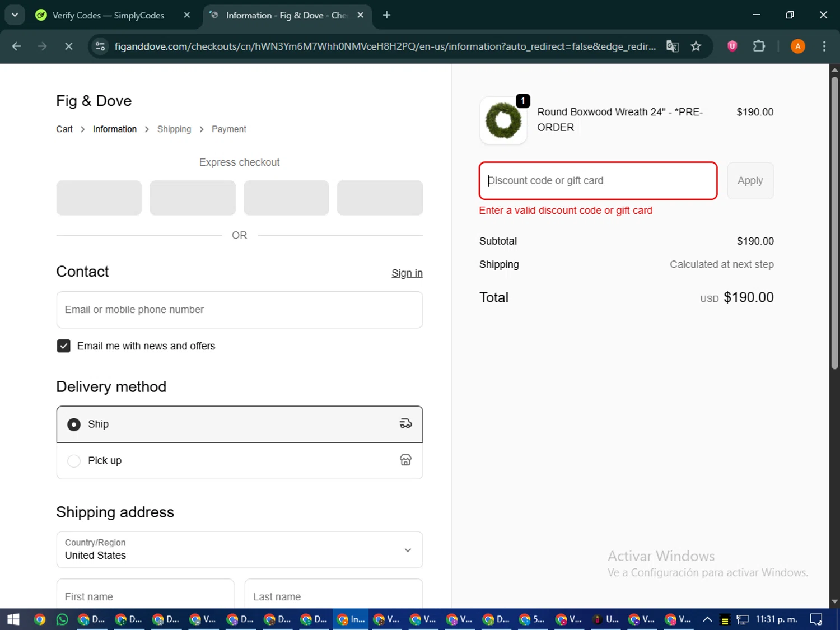This screenshot has height=630, width=840.
Task: Select the Information - Fig & Dove tab
Action: click(x=286, y=15)
